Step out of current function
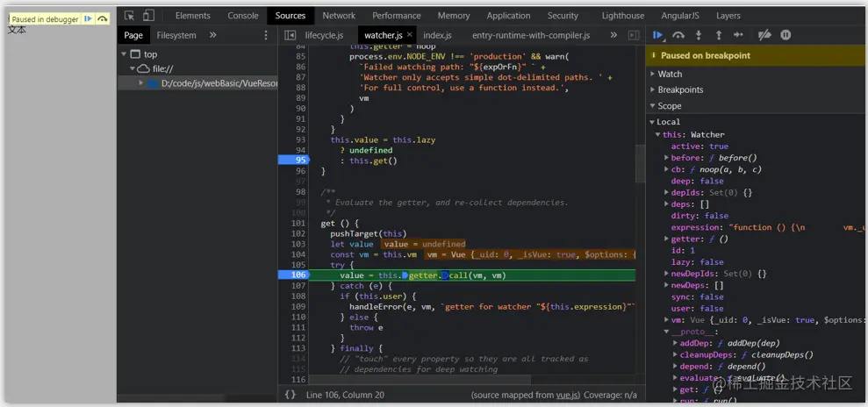The image size is (868, 407). pyautogui.click(x=719, y=35)
